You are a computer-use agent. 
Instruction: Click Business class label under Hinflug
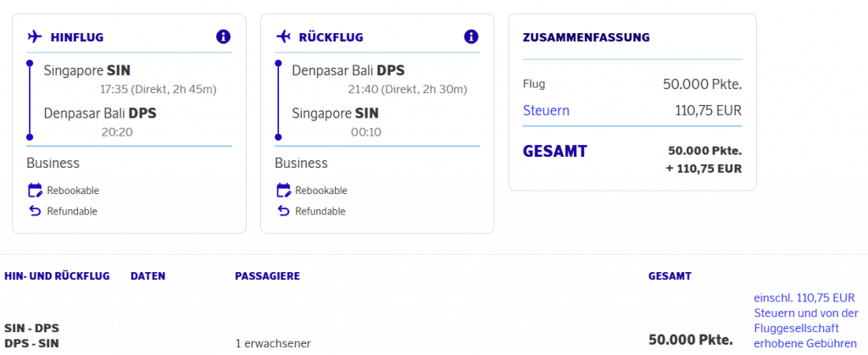click(53, 163)
